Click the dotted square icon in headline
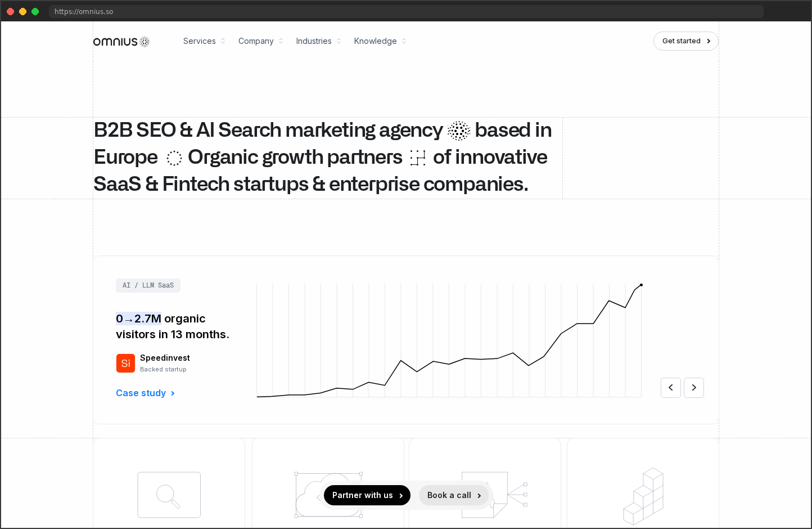This screenshot has height=529, width=812. click(418, 158)
